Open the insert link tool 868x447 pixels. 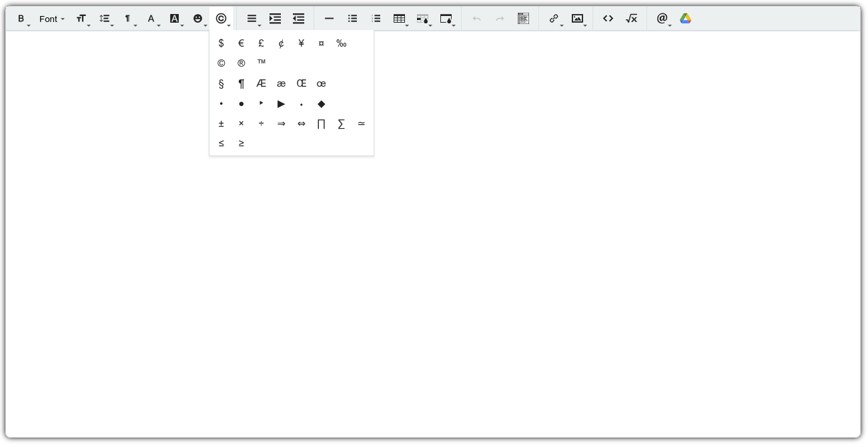554,19
